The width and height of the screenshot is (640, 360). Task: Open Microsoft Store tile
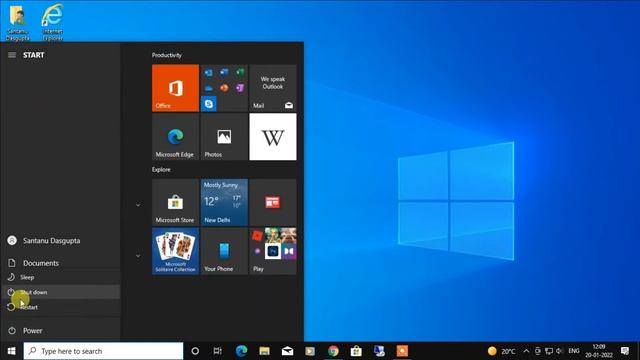pos(176,202)
